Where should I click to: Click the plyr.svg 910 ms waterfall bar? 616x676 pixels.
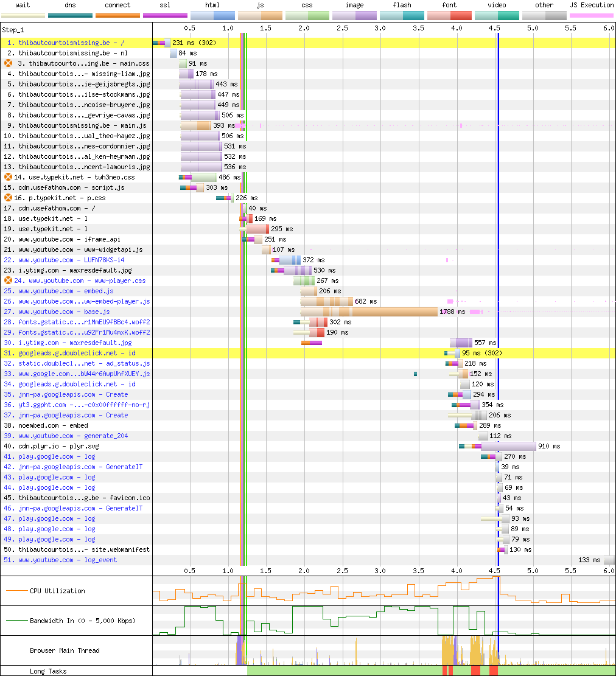click(x=509, y=446)
